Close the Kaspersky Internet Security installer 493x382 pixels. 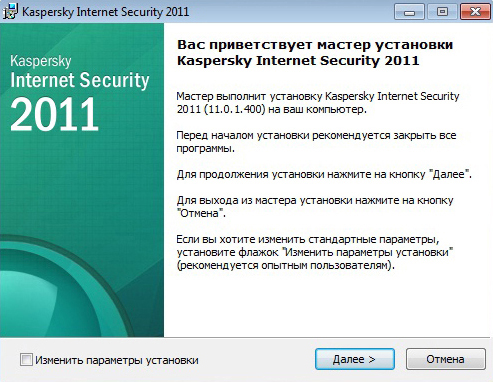coord(475,12)
